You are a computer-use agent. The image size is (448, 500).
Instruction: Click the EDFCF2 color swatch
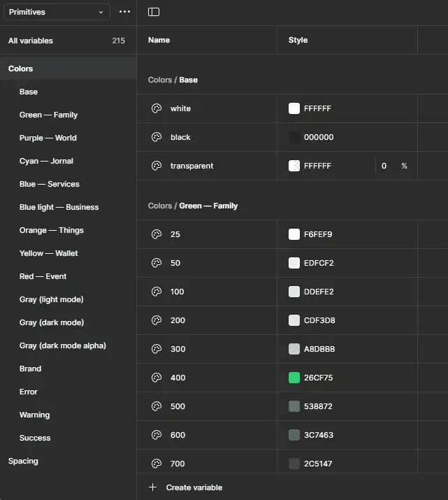click(294, 263)
